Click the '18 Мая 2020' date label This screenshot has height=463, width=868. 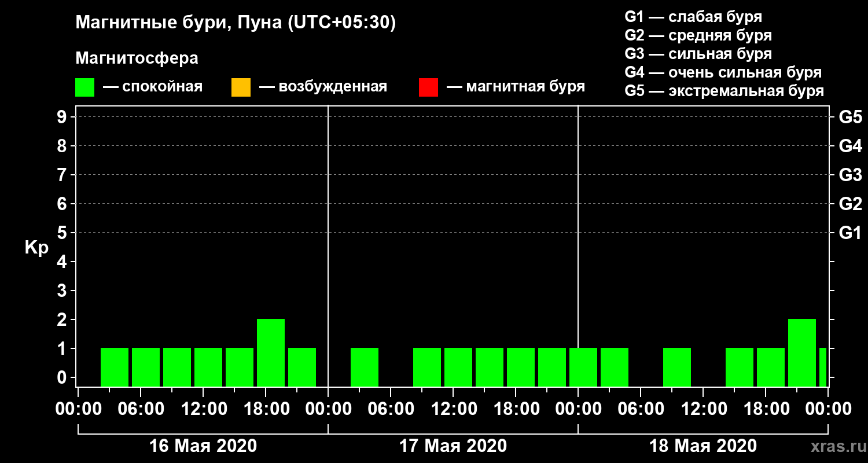click(x=703, y=446)
